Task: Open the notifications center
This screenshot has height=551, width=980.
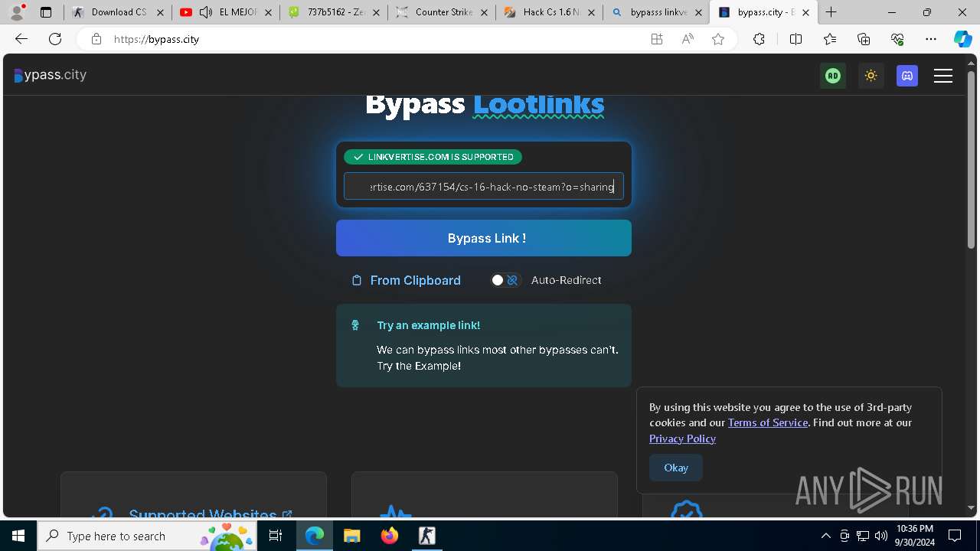Action: click(x=955, y=536)
